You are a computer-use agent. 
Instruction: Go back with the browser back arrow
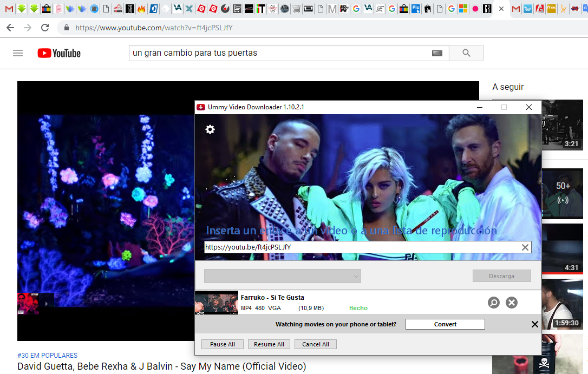10,28
